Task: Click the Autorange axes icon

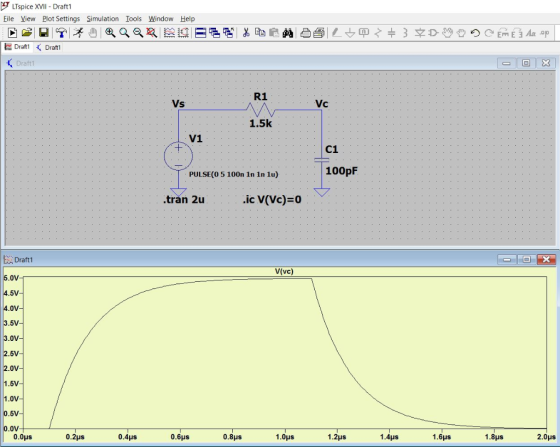Action: tap(183, 33)
